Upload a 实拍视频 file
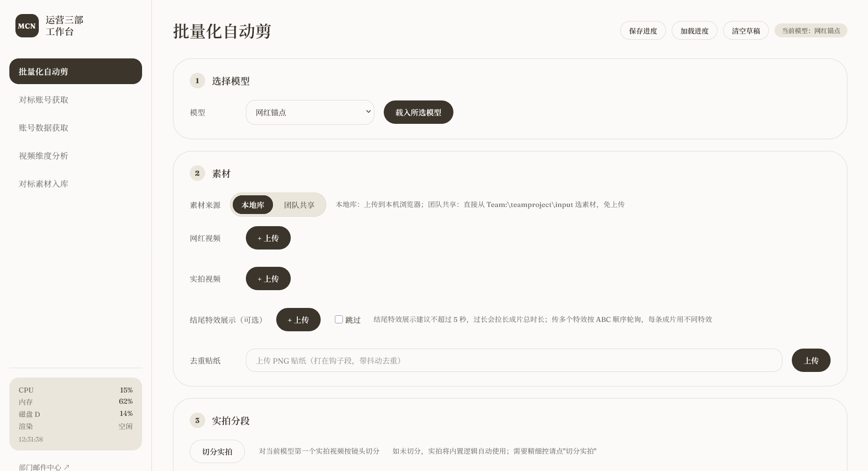 pyautogui.click(x=268, y=278)
